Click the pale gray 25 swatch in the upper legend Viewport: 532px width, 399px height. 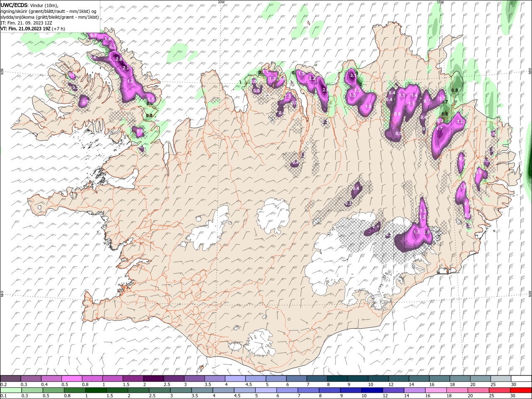pyautogui.click(x=501, y=378)
